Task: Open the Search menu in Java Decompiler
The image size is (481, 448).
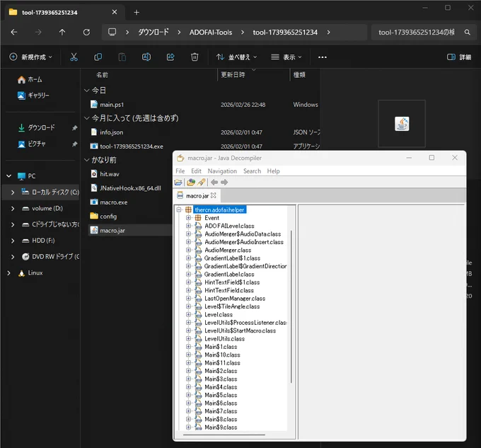Action: click(252, 171)
